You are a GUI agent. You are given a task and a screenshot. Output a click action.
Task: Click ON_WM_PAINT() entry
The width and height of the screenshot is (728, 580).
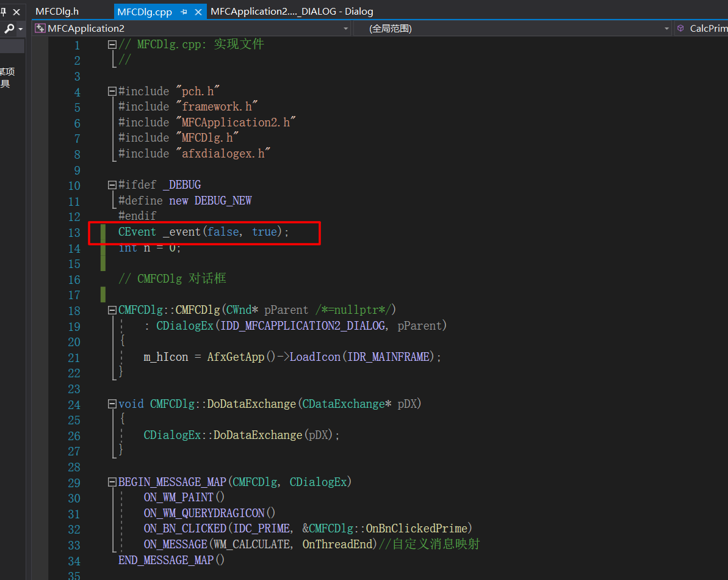[x=184, y=498]
